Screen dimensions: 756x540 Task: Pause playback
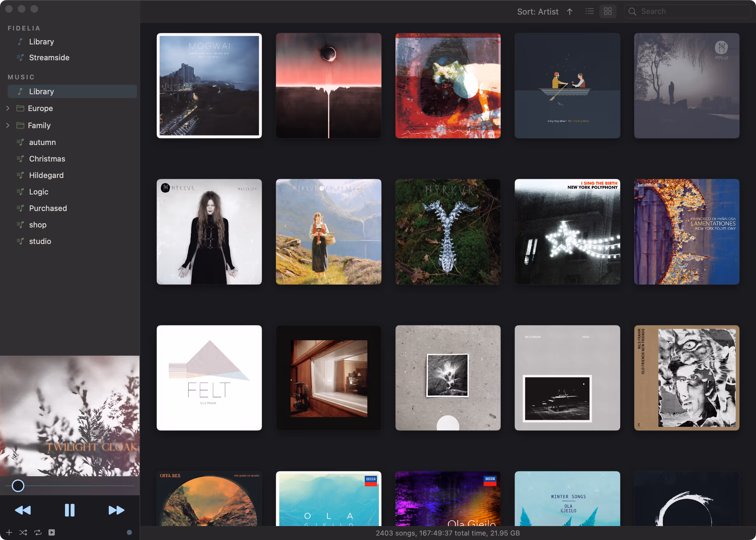(x=70, y=510)
